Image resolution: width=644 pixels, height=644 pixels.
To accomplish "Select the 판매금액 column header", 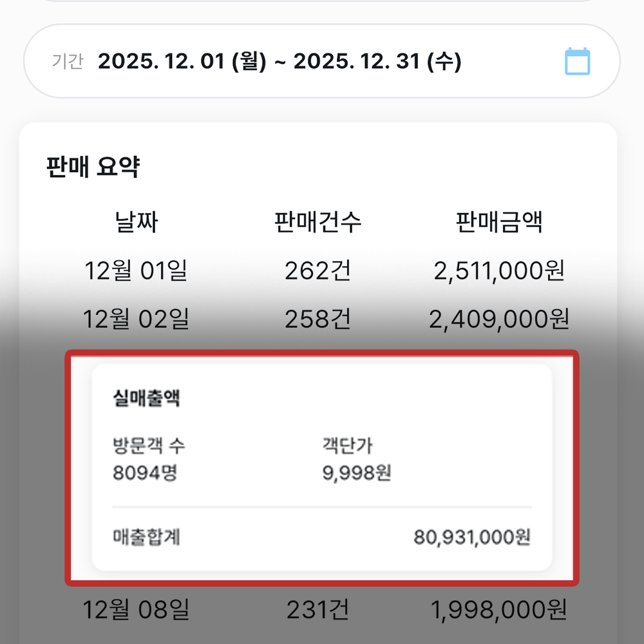I will (499, 223).
